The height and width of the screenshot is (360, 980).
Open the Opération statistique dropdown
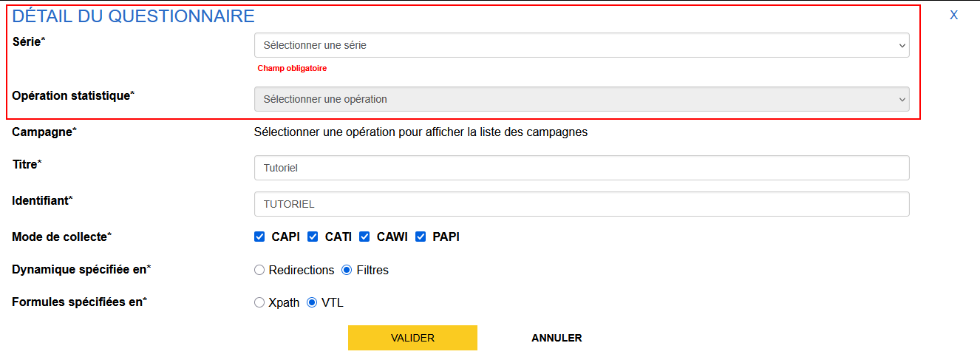coord(581,99)
